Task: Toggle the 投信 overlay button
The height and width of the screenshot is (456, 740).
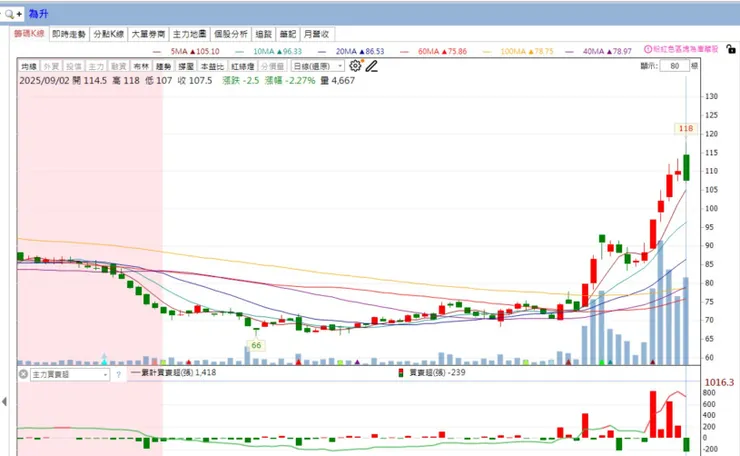Action: click(74, 67)
